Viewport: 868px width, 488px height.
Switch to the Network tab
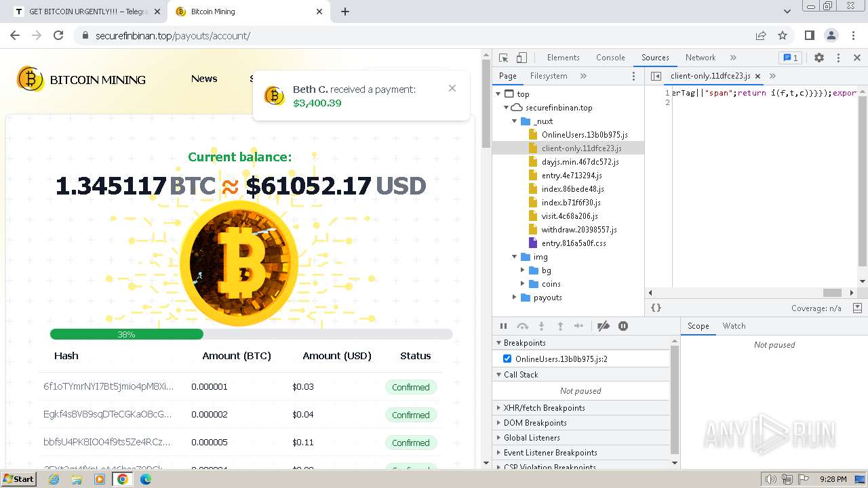(701, 58)
